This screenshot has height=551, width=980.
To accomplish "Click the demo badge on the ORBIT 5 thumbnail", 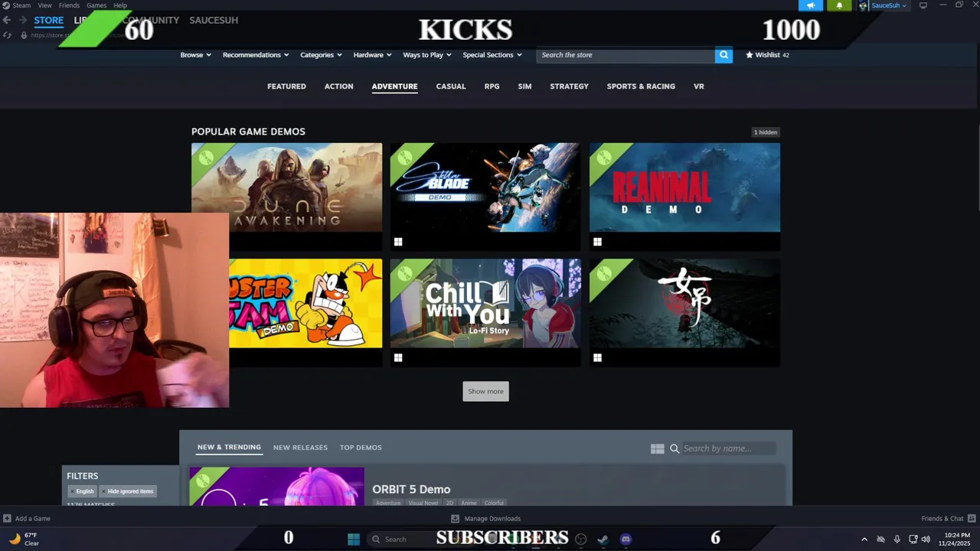I will tap(204, 481).
